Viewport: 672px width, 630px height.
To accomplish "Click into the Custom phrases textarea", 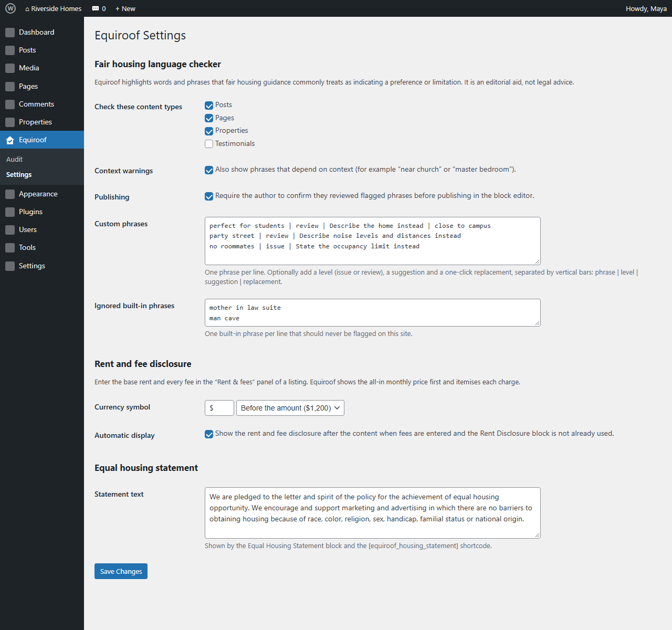I will (373, 241).
